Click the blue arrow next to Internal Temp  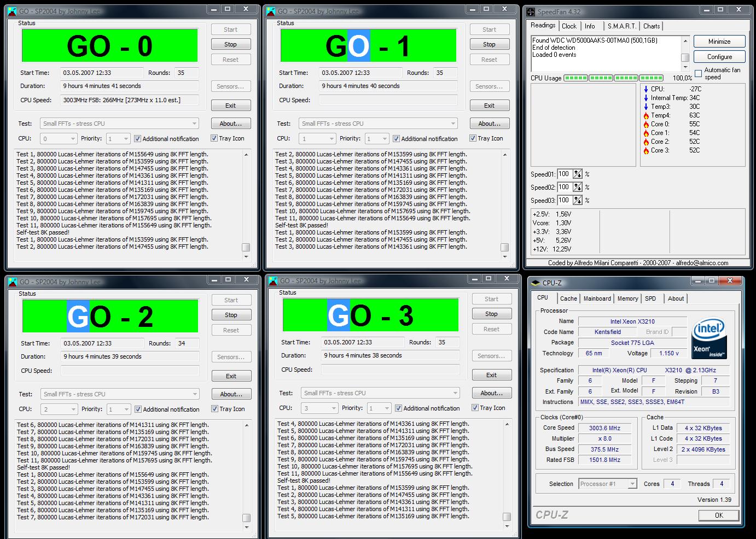(x=646, y=98)
